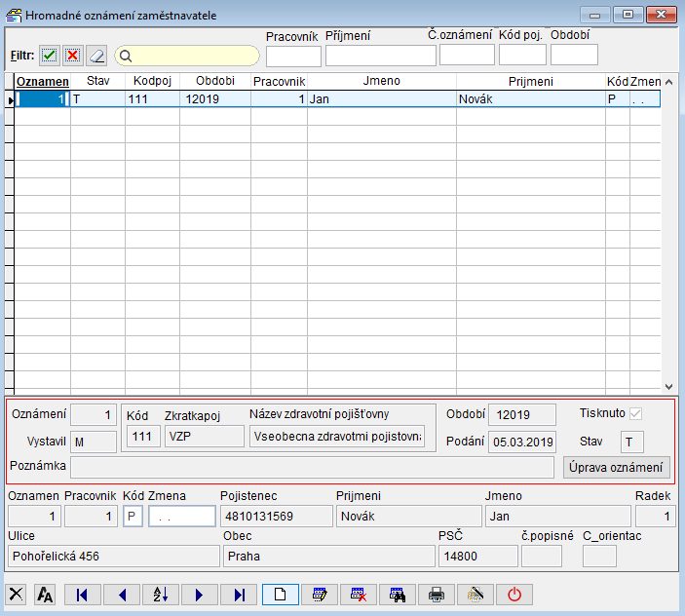This screenshot has width=685, height=616.
Task: Delete the current record (red X icon)
Action: [x=359, y=595]
